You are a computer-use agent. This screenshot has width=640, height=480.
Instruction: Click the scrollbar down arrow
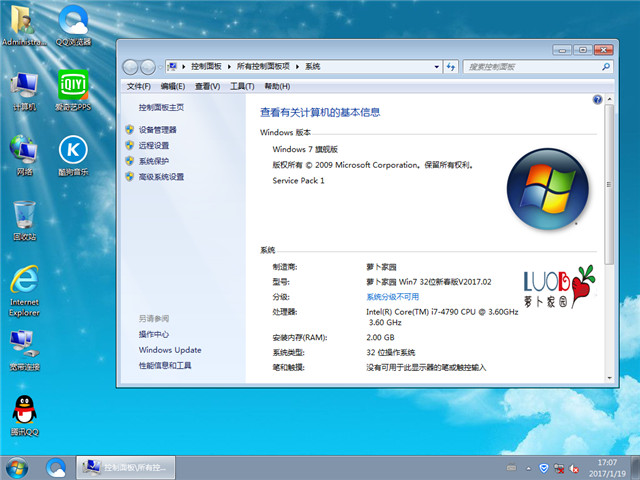pyautogui.click(x=609, y=378)
